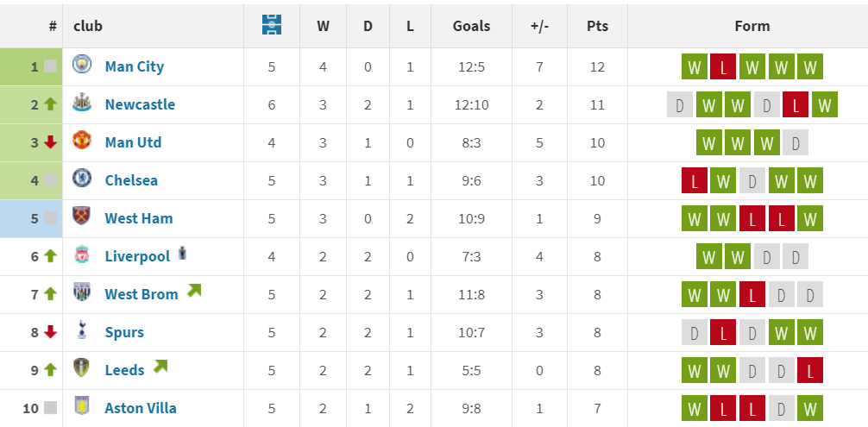Screen dimensions: 868x427
Task: Click the Aston Villa club crest
Action: (82, 406)
